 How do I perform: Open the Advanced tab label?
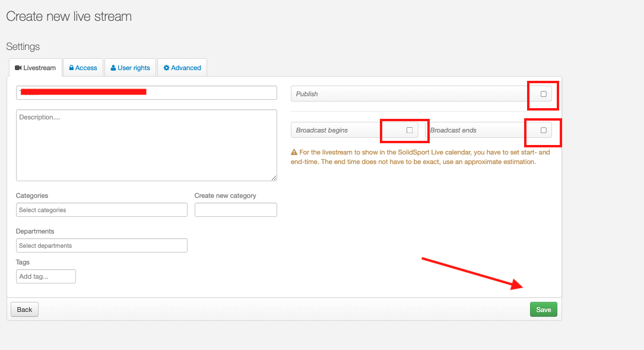186,68
